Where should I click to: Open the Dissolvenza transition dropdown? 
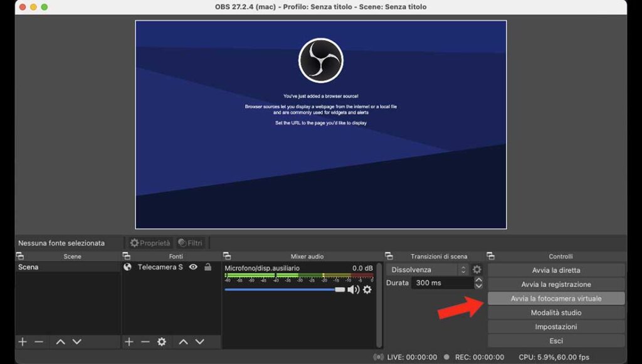pos(427,269)
